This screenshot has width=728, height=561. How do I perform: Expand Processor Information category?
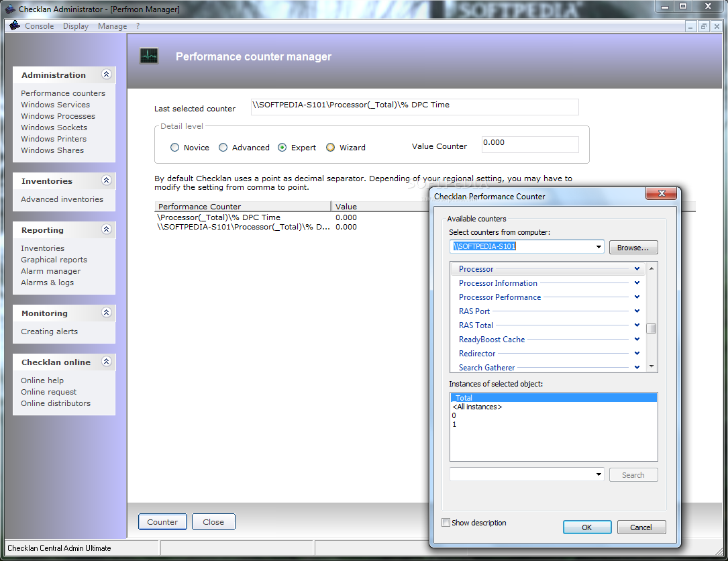[x=637, y=283]
